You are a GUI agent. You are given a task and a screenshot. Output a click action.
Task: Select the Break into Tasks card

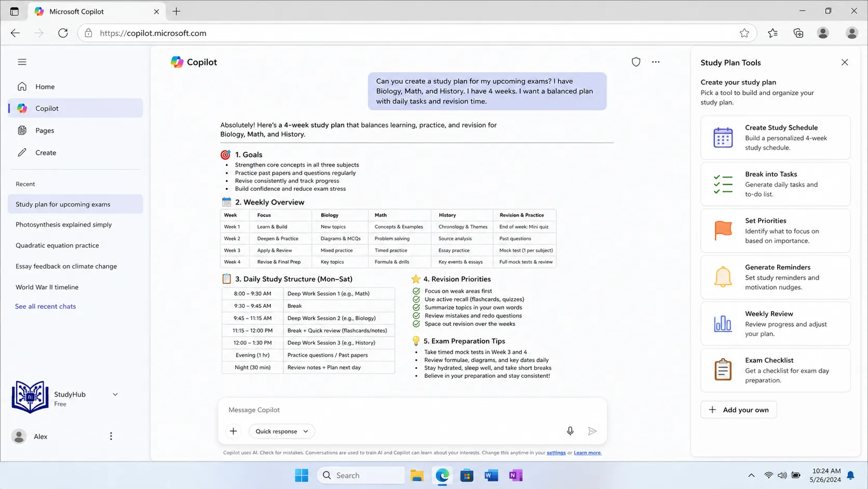pyautogui.click(x=775, y=184)
